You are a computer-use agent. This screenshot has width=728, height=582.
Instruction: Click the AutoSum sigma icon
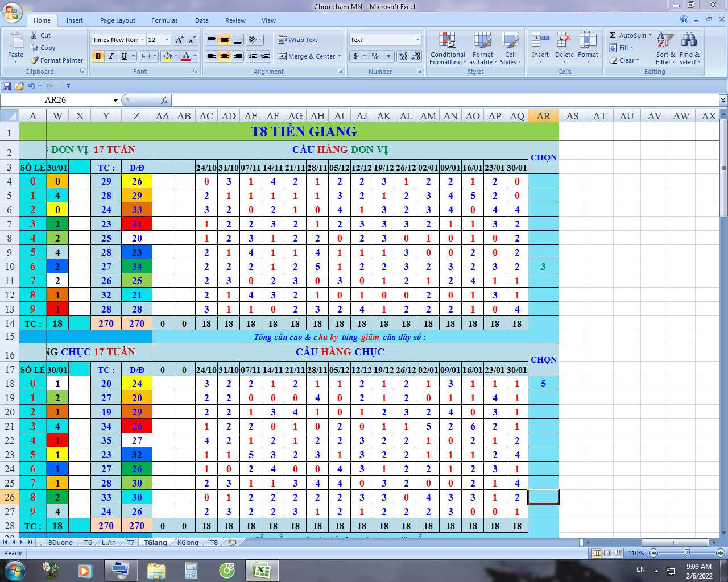coord(613,35)
